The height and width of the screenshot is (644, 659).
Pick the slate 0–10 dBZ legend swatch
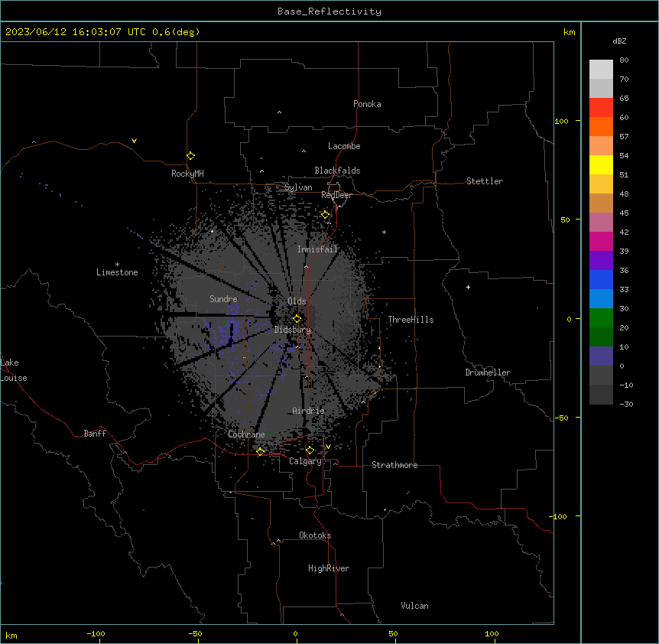coord(601,356)
